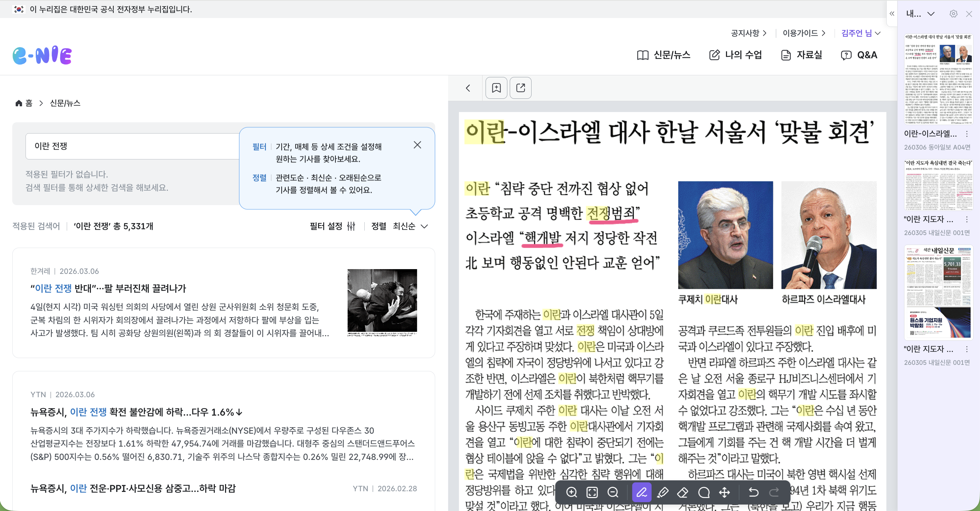Click the fit-to-screen icon

click(592, 492)
